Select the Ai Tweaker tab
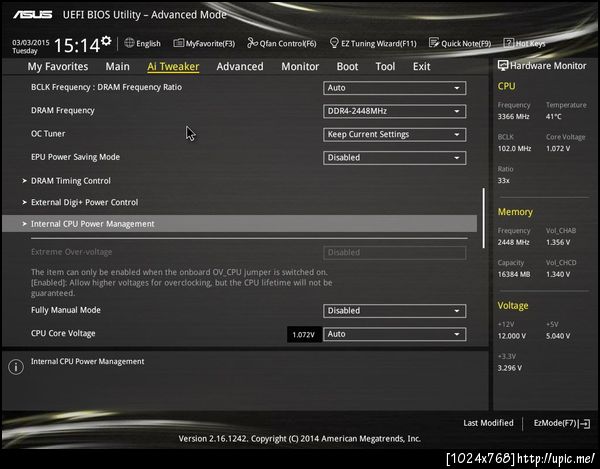Screen dimensions: 600x469 pyautogui.click(x=173, y=67)
